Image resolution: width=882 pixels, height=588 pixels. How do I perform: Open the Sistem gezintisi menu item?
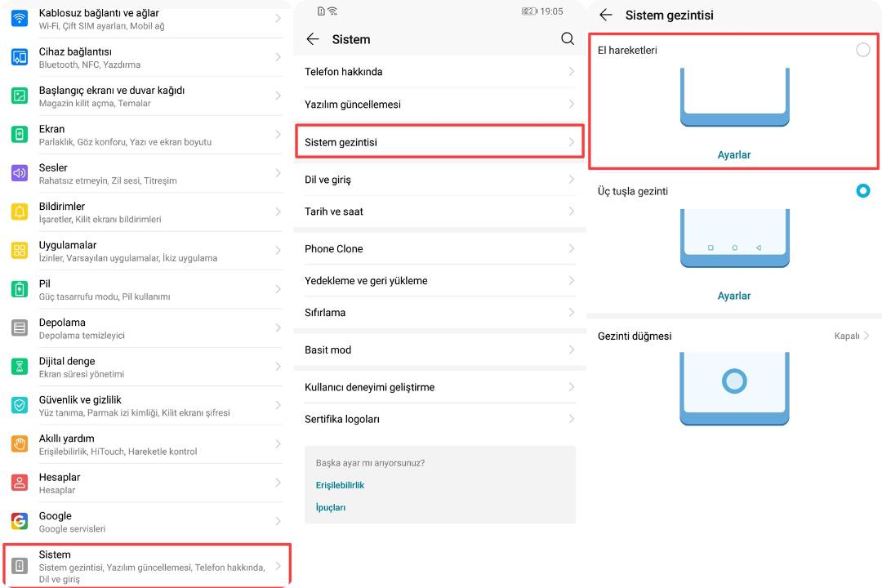(x=439, y=142)
